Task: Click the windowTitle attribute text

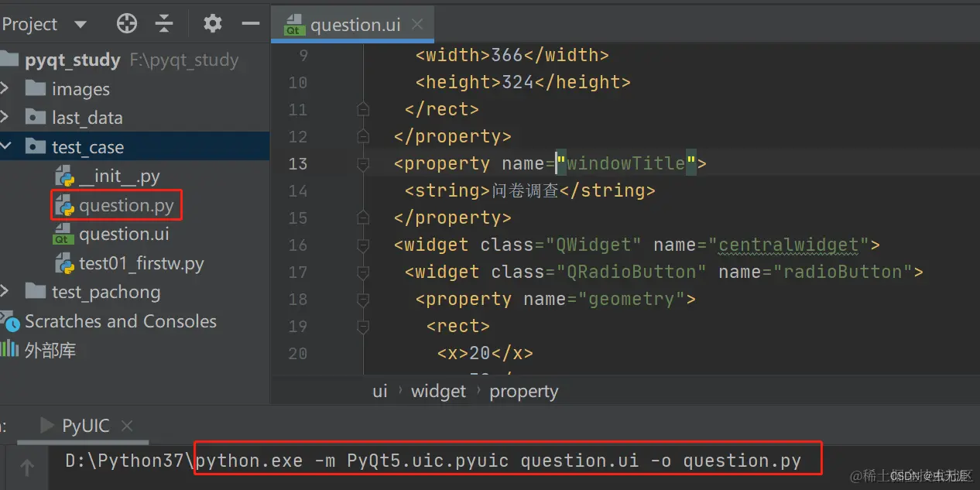Action: pyautogui.click(x=626, y=163)
